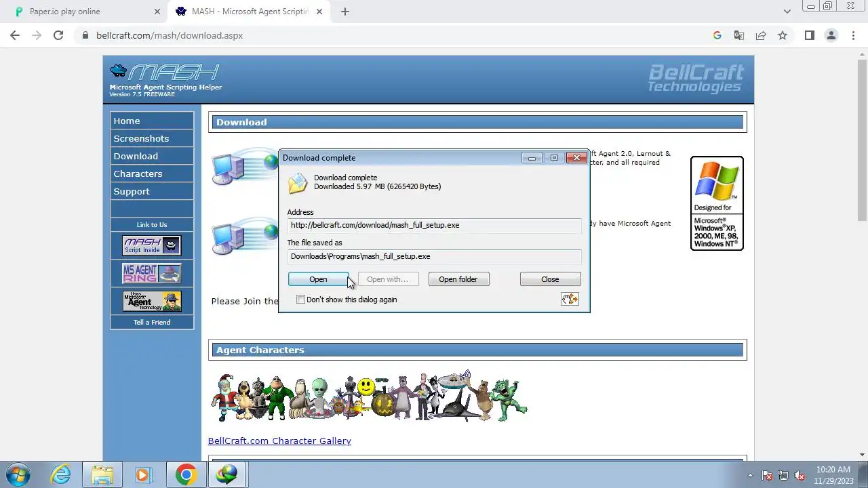The image size is (868, 488).
Task: Click second computer globe download icon
Action: pyautogui.click(x=245, y=237)
